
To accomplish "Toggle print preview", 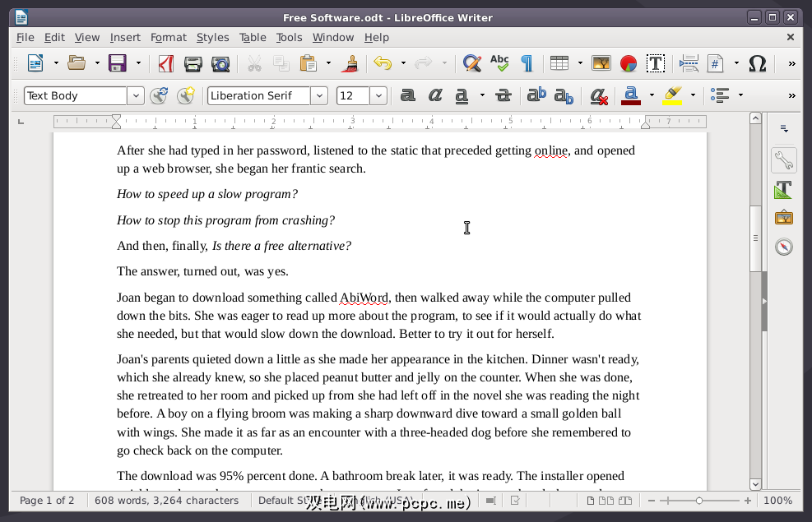I will point(220,63).
